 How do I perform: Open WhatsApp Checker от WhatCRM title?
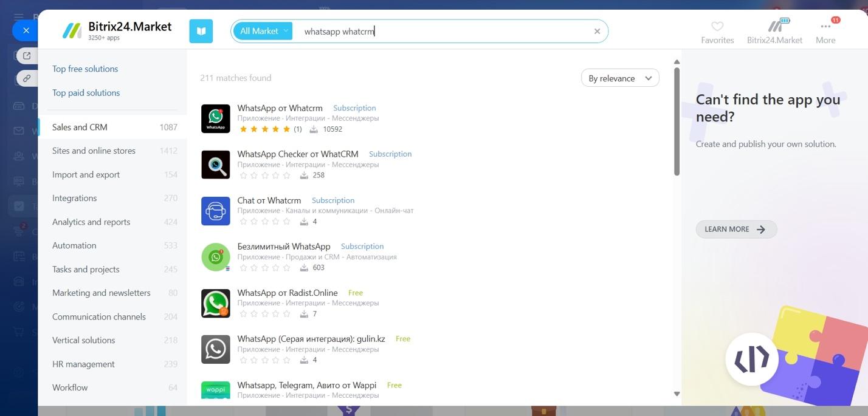click(298, 154)
